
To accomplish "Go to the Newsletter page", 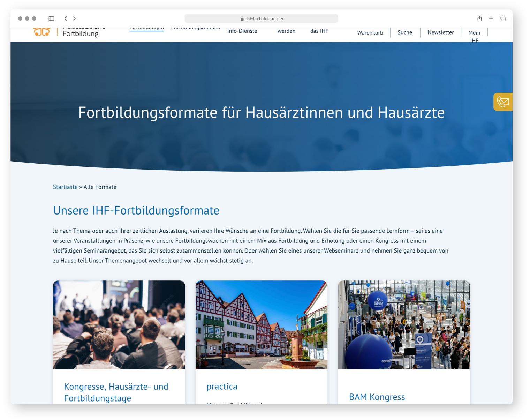I will tap(441, 32).
